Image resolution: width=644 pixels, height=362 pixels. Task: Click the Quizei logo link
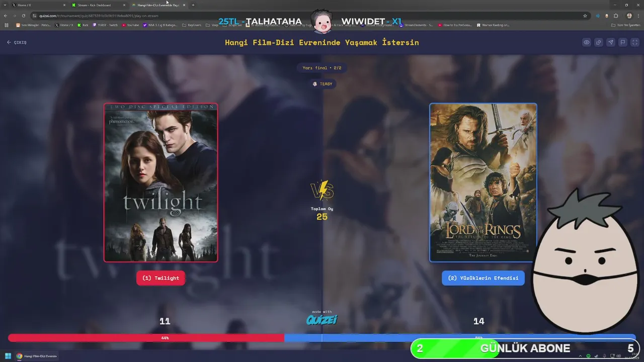tap(322, 320)
